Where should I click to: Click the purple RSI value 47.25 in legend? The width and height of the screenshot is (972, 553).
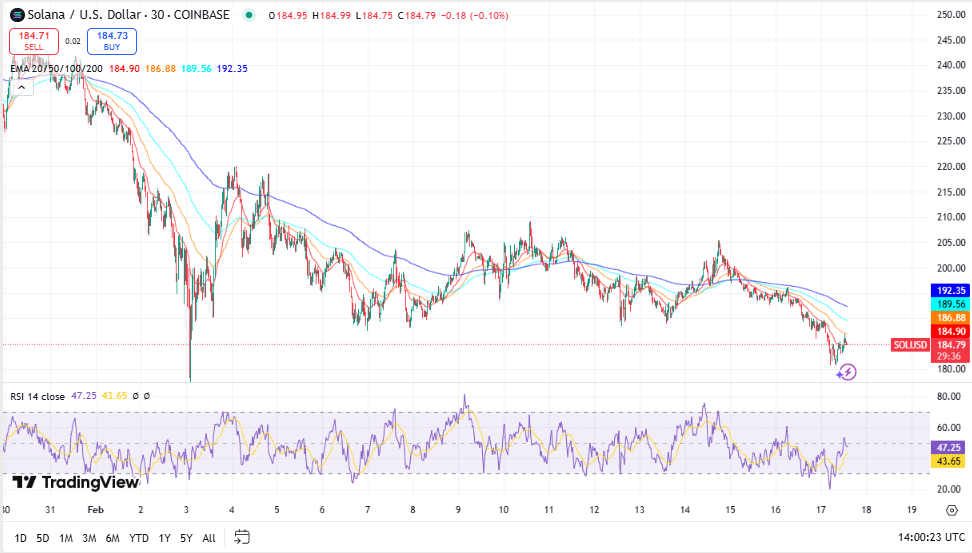pos(84,396)
